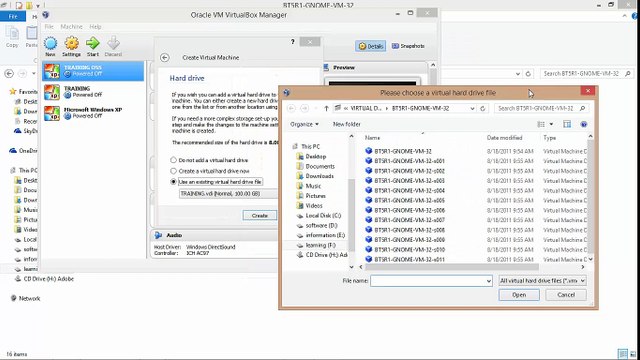Screen dimensions: 640x360
Task: Open the Machine menu
Action: pyautogui.click(x=71, y=27)
